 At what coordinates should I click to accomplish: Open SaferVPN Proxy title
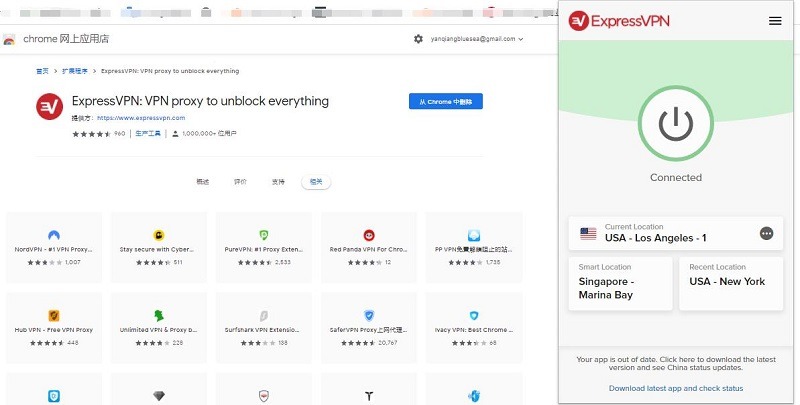[x=369, y=330]
